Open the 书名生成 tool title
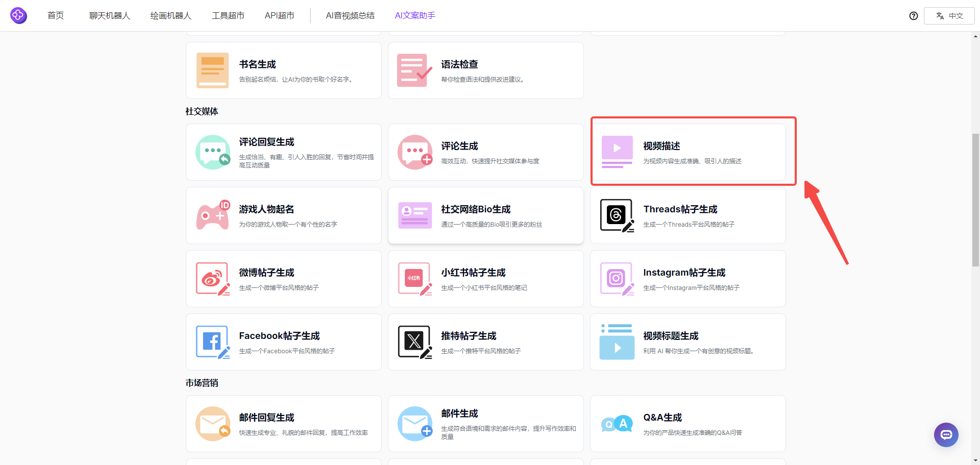Screen dimensions: 980x465 (x=258, y=64)
